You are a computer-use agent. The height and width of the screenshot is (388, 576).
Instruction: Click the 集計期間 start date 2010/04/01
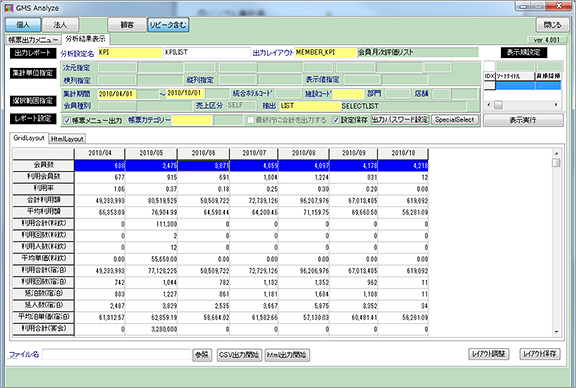[117, 94]
